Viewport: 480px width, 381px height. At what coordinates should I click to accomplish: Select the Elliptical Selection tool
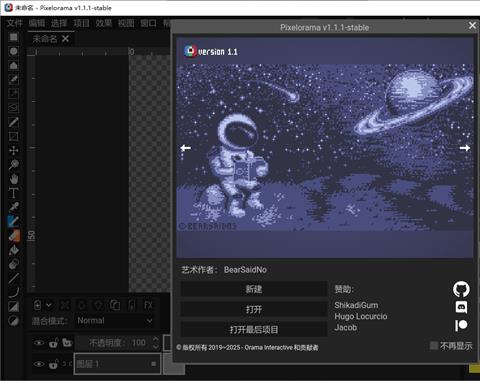coord(13,51)
